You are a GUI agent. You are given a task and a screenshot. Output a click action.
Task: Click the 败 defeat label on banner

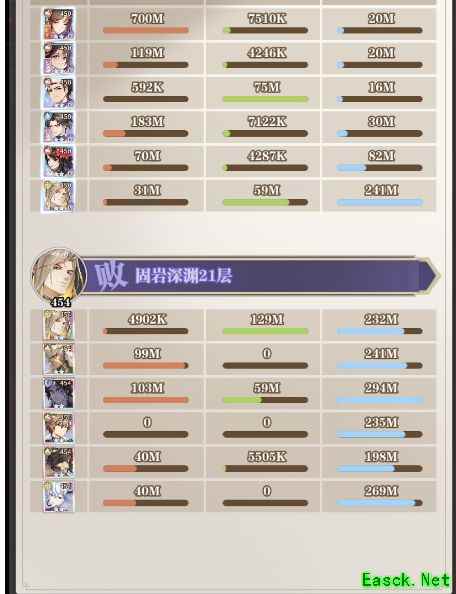pos(110,277)
